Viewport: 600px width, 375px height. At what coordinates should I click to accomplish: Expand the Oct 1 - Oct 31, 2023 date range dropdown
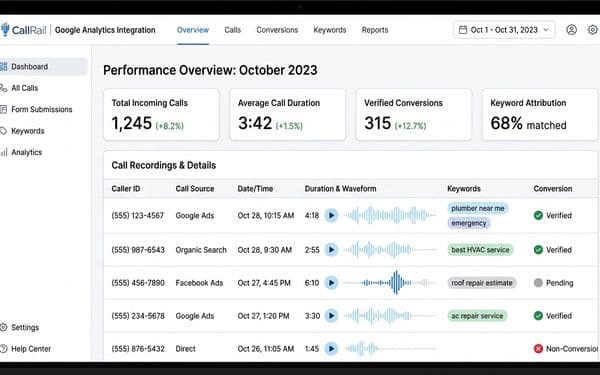504,30
